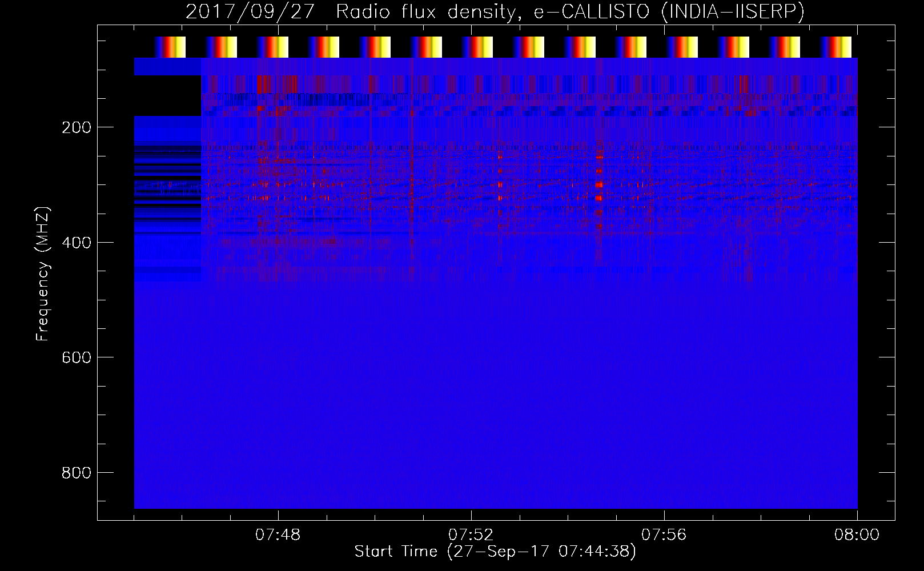Click the plot title 'Radio flux density, e-CALLISTO (INDIA-IISERP)'
The width and height of the screenshot is (924, 571).
pos(570,11)
